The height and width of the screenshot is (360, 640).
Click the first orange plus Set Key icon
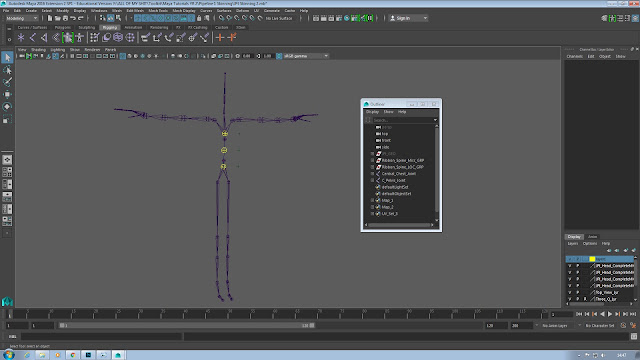pos(220,38)
